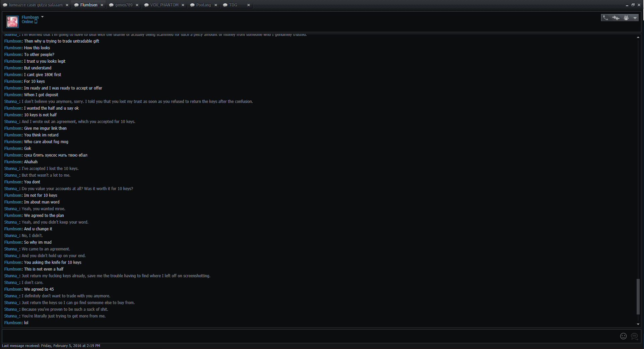Viewport: 644px width, 349px height.
Task: Click the mobile phone status icon
Action: pos(36,22)
